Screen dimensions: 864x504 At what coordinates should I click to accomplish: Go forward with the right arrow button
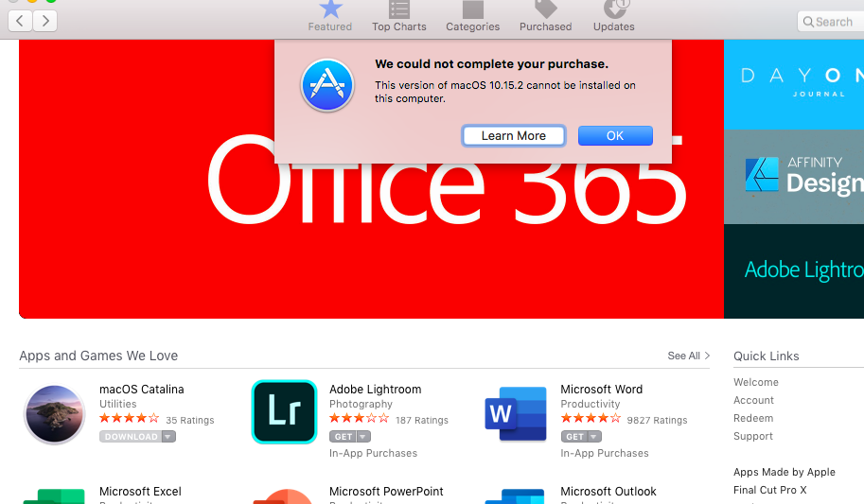[45, 22]
